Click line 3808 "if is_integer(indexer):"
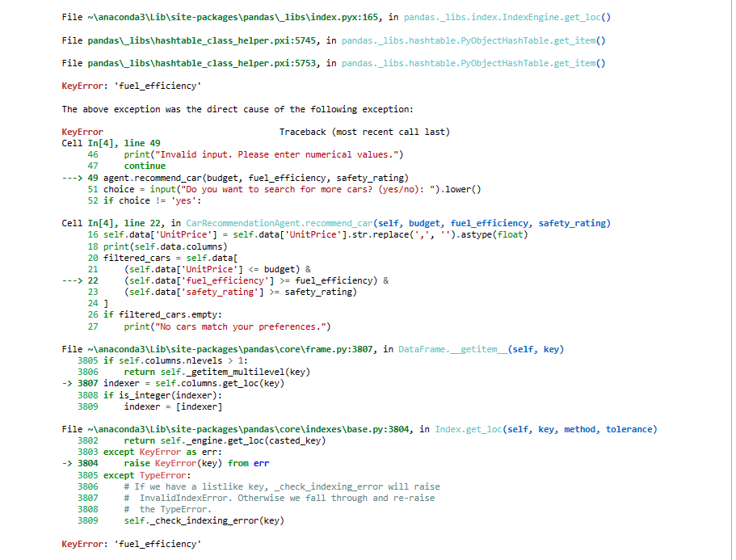 click(x=162, y=395)
